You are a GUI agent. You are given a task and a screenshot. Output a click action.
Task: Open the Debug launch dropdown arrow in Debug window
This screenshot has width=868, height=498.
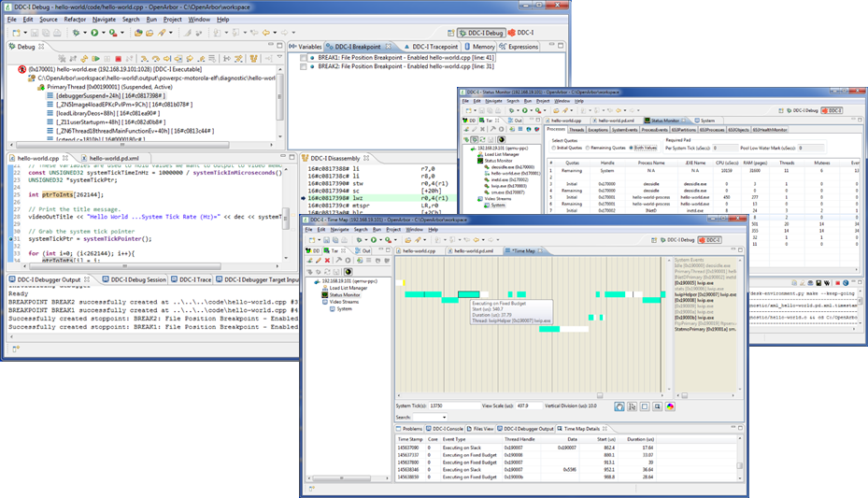[x=84, y=33]
